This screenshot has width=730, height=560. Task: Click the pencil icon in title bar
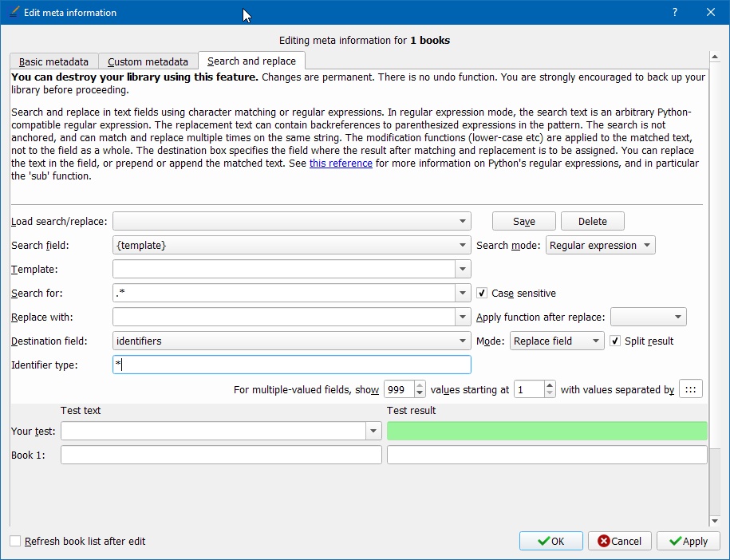[13, 12]
